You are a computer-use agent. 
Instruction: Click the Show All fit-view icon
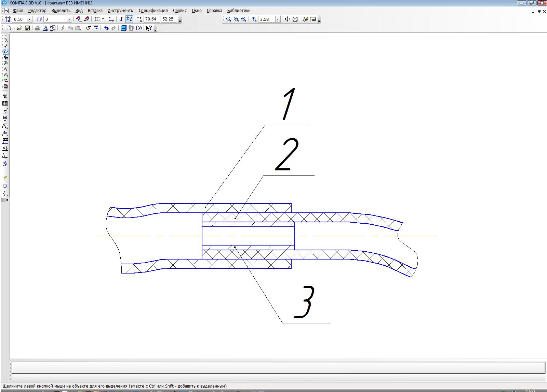[295, 19]
